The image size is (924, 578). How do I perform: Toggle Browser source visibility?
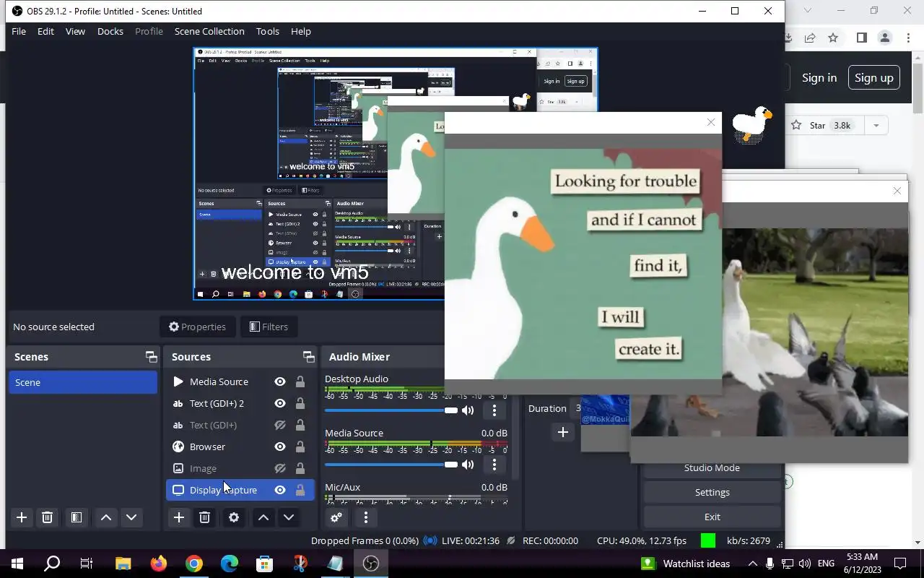(x=280, y=447)
